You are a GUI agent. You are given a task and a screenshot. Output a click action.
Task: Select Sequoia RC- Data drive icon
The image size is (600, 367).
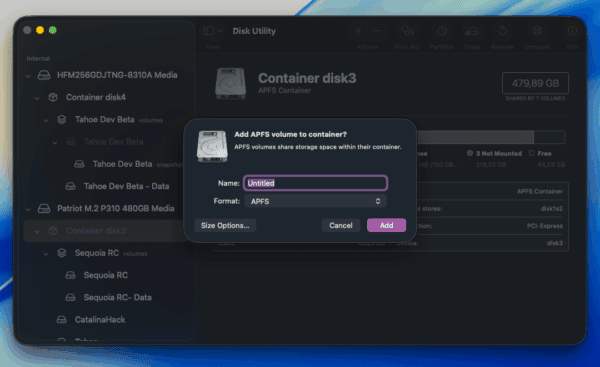point(70,297)
